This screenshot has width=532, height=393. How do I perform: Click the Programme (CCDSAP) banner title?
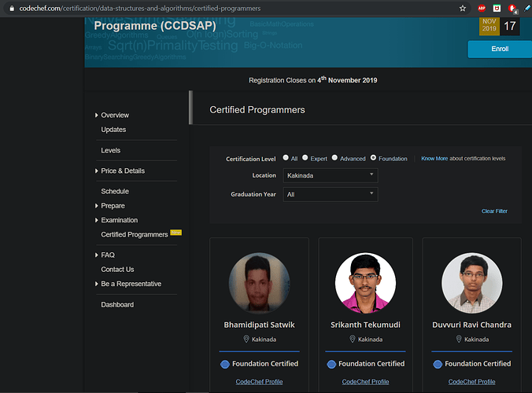click(155, 26)
